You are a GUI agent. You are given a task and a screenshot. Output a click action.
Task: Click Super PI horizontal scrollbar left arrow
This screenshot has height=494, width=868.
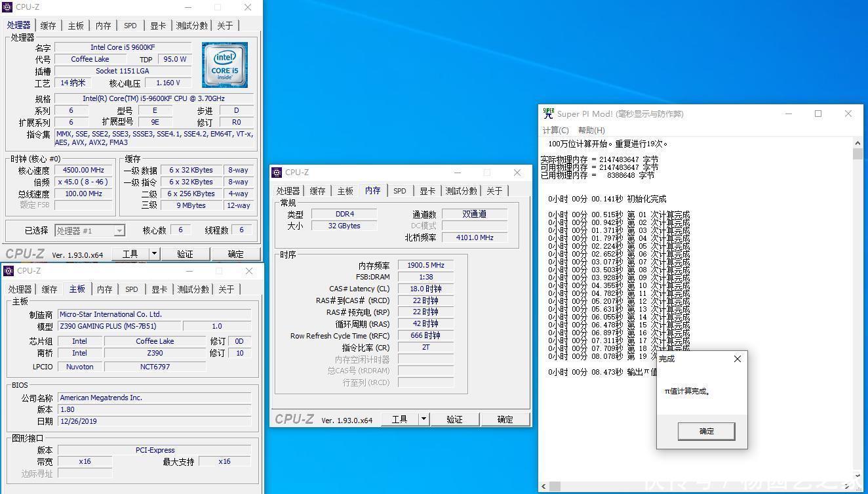point(543,486)
